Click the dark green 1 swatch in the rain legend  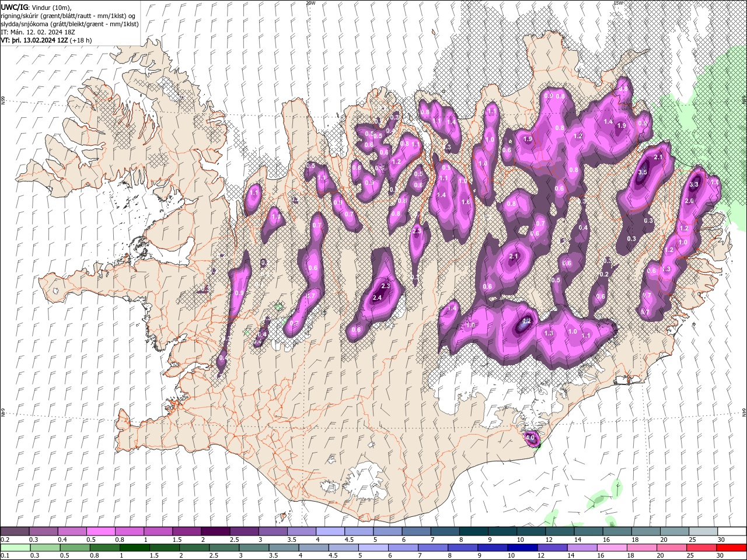point(134,548)
